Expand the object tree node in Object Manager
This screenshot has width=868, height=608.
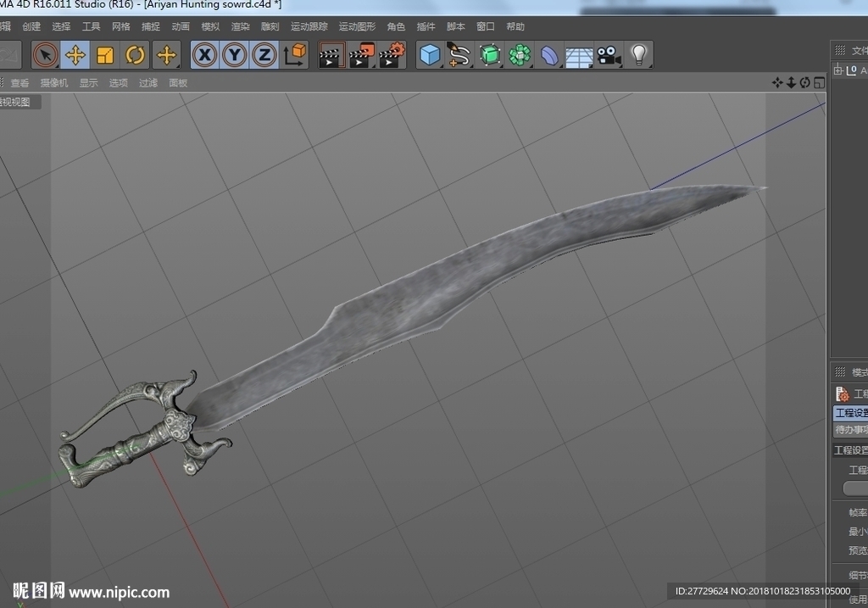[838, 70]
